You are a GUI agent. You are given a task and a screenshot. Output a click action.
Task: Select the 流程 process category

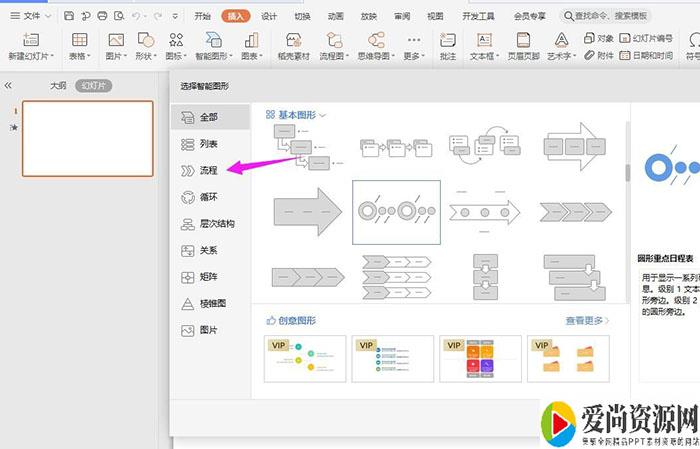[x=208, y=171]
